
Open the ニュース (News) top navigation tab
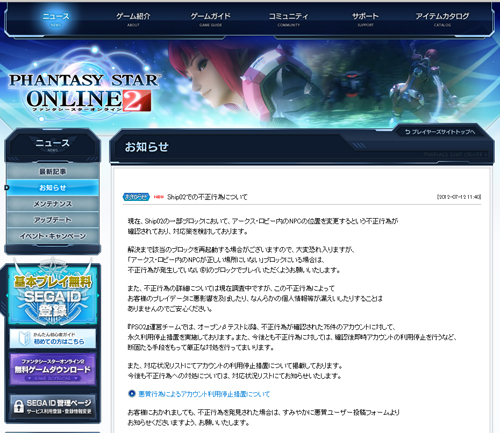[x=56, y=19]
